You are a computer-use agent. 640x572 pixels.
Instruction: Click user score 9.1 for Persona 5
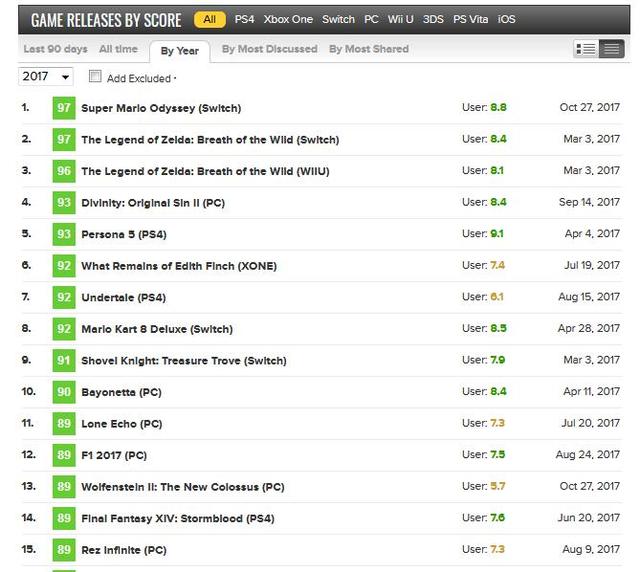click(497, 234)
